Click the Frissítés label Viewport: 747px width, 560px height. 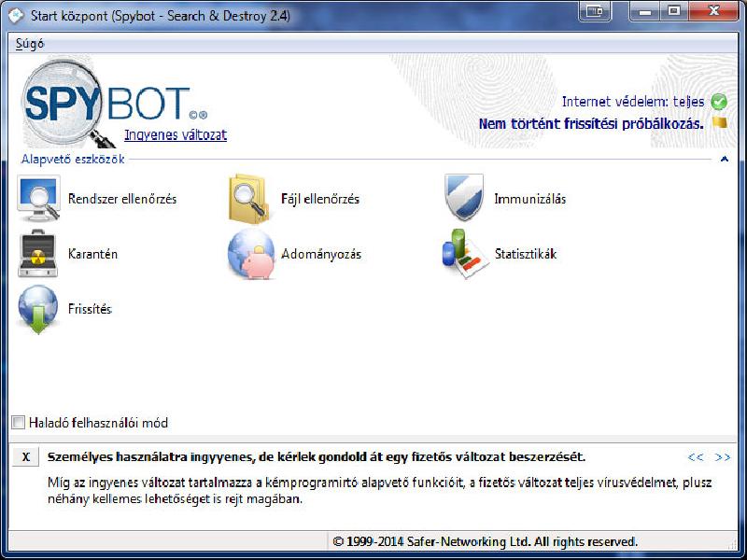90,309
